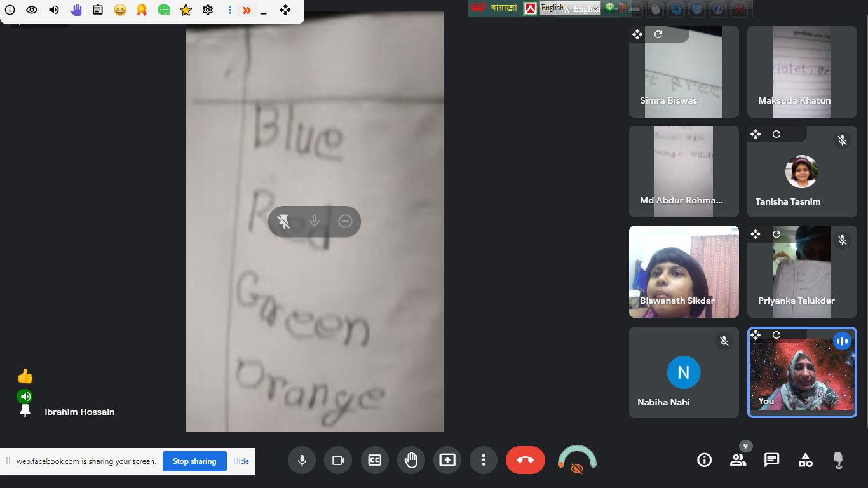Viewport: 868px width, 488px height.
Task: Click the globe icon in keyboard bar
Action: click(697, 8)
